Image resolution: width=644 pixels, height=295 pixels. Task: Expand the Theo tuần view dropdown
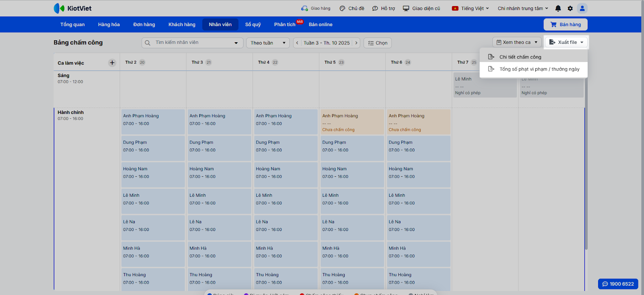[268, 43]
